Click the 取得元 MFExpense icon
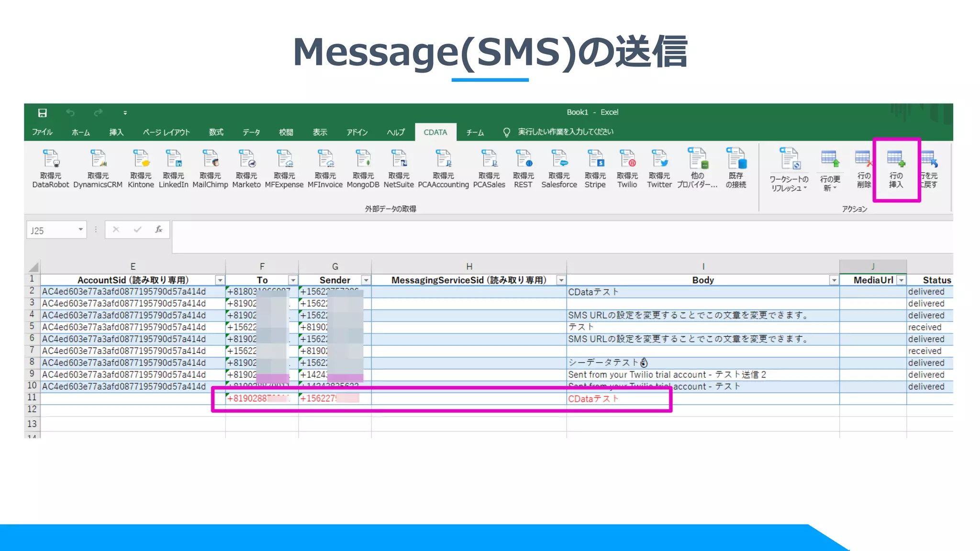 tap(284, 168)
